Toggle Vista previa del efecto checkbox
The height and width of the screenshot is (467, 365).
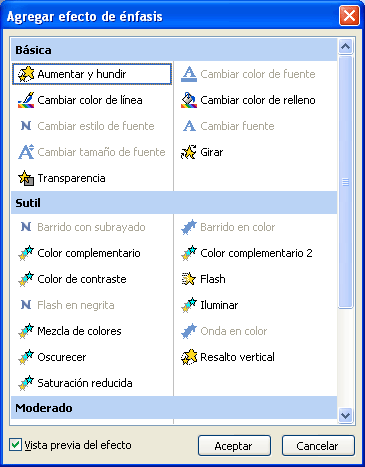point(15,445)
